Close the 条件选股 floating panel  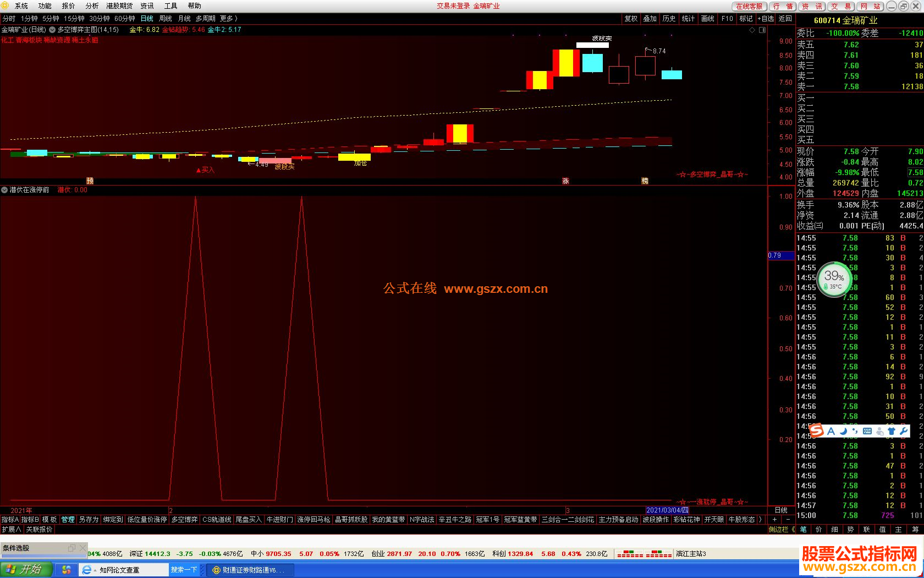(82, 548)
